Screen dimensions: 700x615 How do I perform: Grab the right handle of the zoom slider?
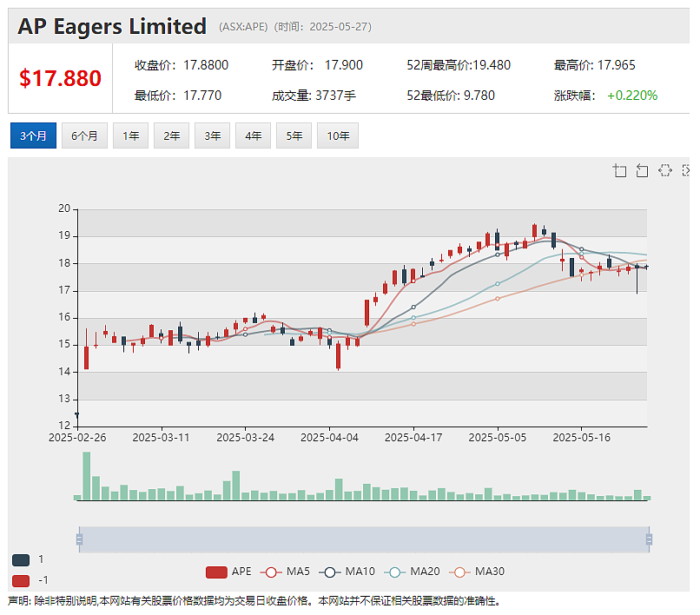click(649, 539)
